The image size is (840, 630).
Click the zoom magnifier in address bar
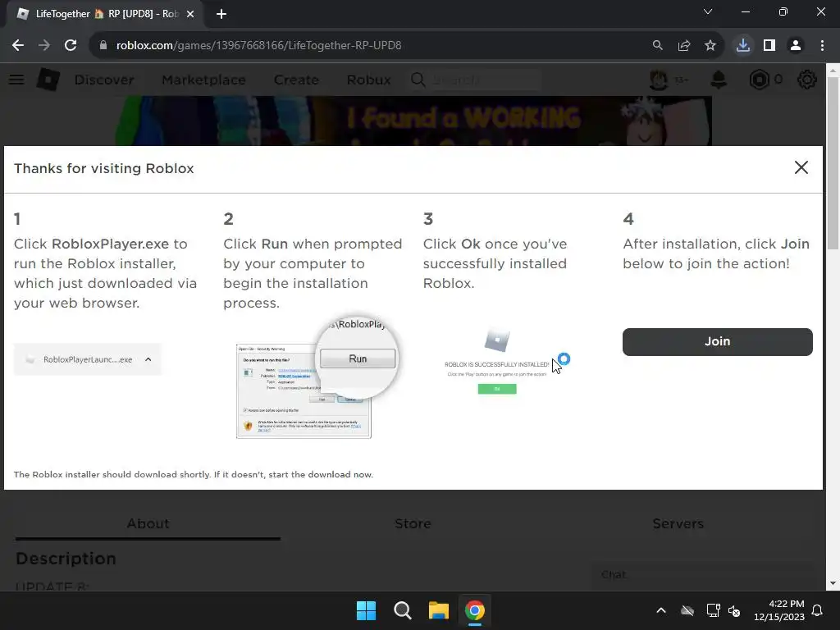657,46
